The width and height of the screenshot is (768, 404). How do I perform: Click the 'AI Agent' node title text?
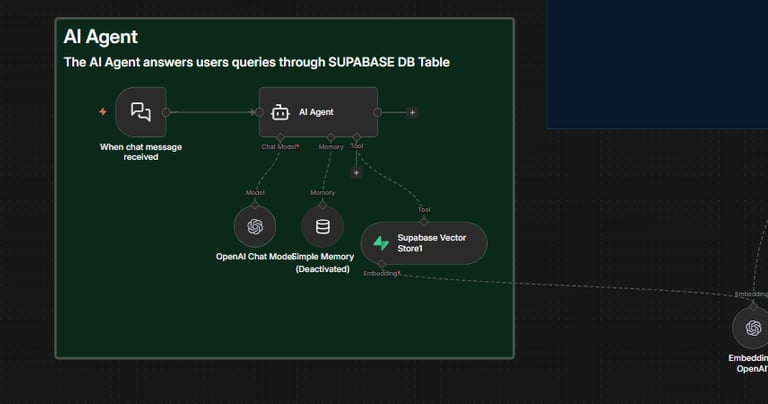[316, 112]
